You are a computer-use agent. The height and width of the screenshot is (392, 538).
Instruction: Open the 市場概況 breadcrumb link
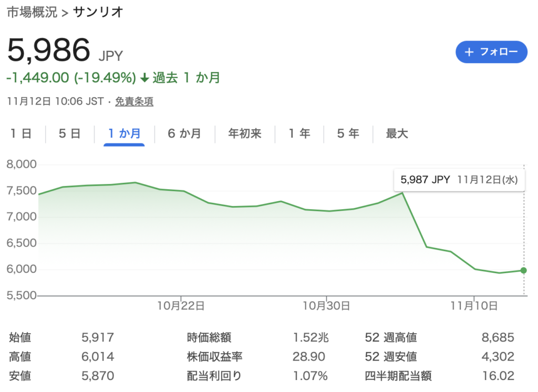point(32,13)
